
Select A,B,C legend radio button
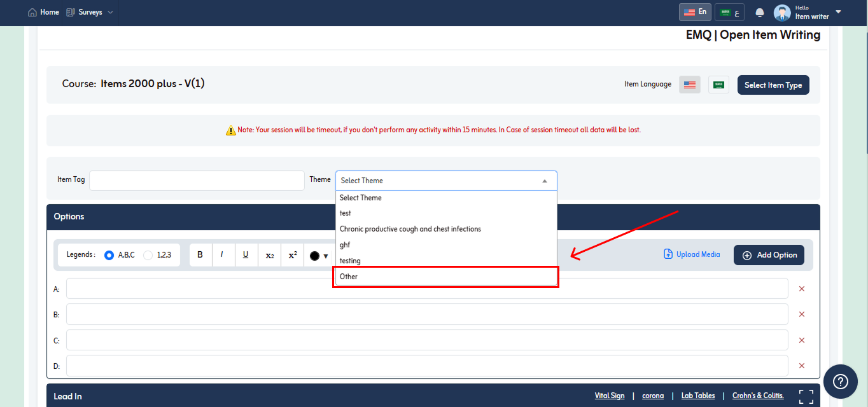[109, 255]
